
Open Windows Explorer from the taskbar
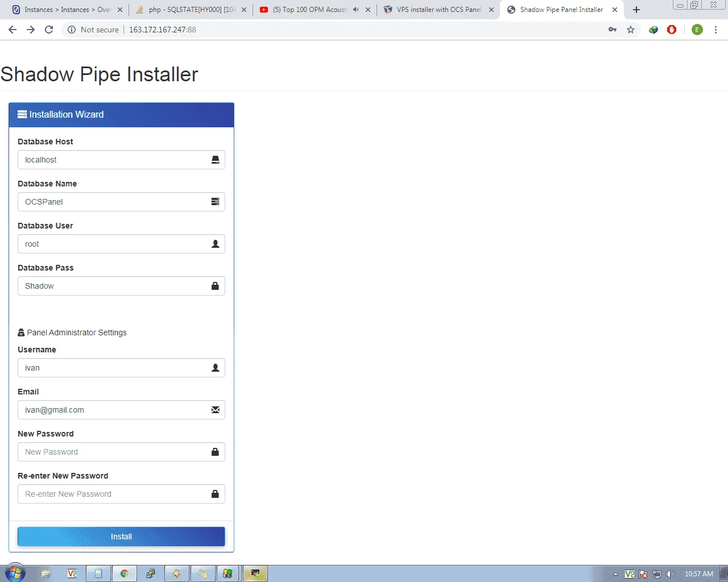(x=46, y=573)
